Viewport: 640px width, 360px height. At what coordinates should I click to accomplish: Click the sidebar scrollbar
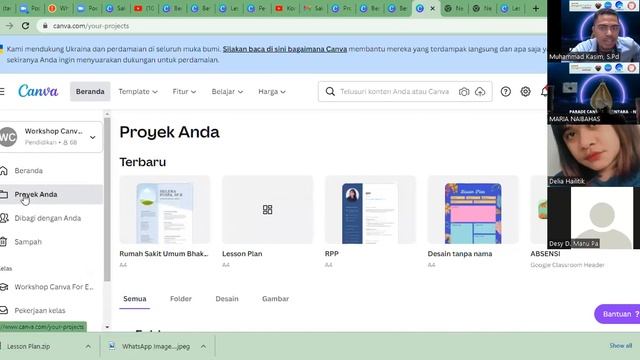tap(107, 199)
